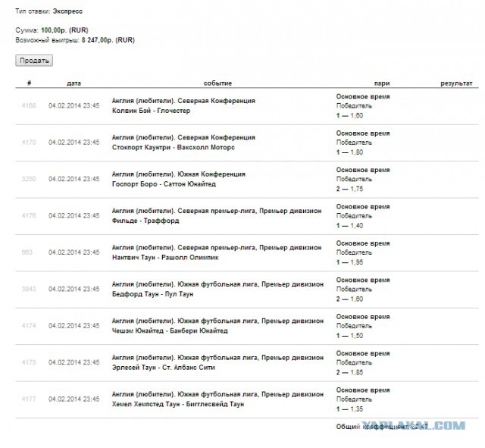Viewport: 485px width, 448px height.
Task: Click the пари column header
Action: coord(382,83)
